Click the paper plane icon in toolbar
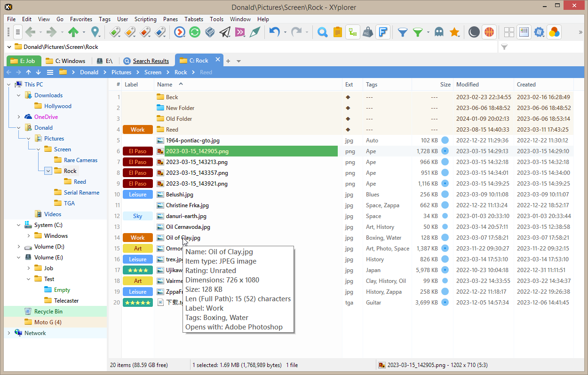The width and height of the screenshot is (588, 375). (x=225, y=32)
